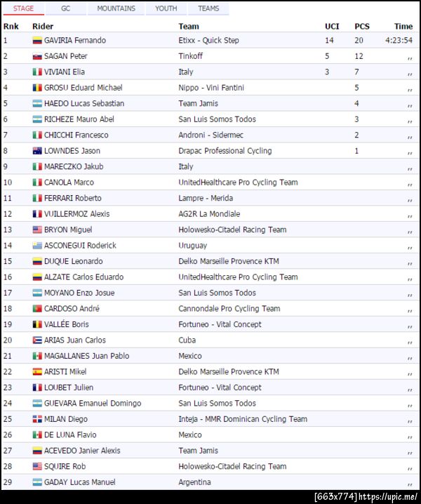The height and width of the screenshot is (504, 421).
Task: Open the Androni - Sidermec team link
Action: (x=210, y=135)
